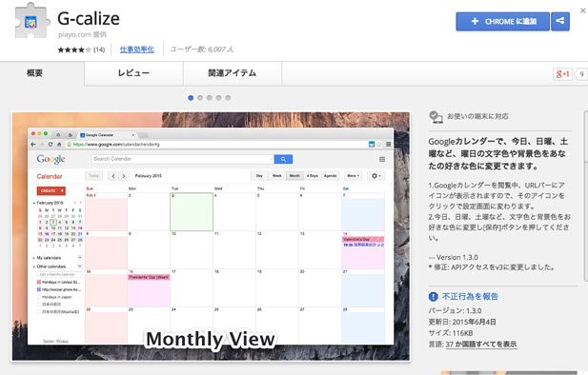The height and width of the screenshot is (375, 588).
Task: Select the second screenshot carousel dot
Action: coord(200,98)
